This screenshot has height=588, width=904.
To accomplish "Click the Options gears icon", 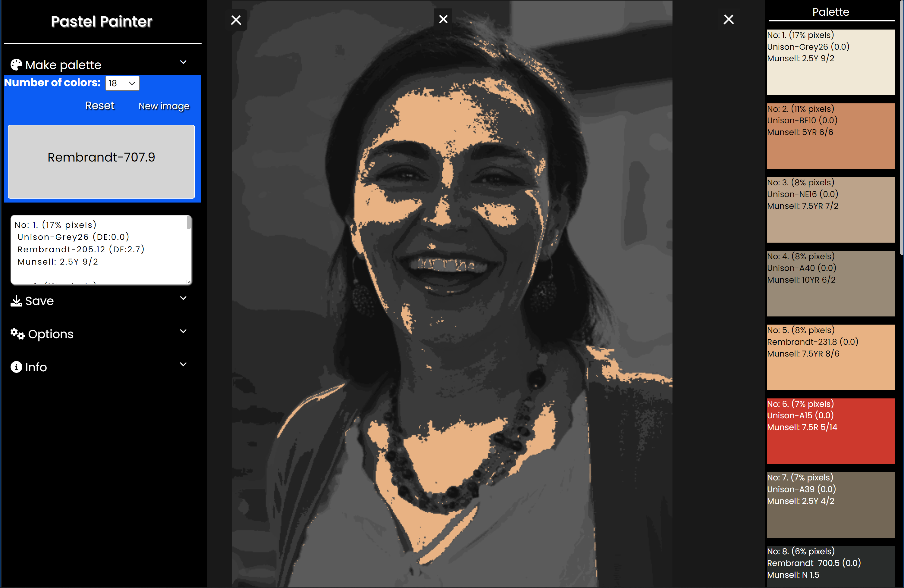I will click(x=17, y=334).
